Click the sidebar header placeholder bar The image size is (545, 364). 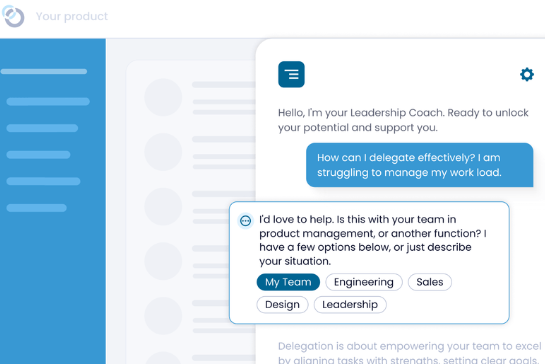[x=44, y=72]
